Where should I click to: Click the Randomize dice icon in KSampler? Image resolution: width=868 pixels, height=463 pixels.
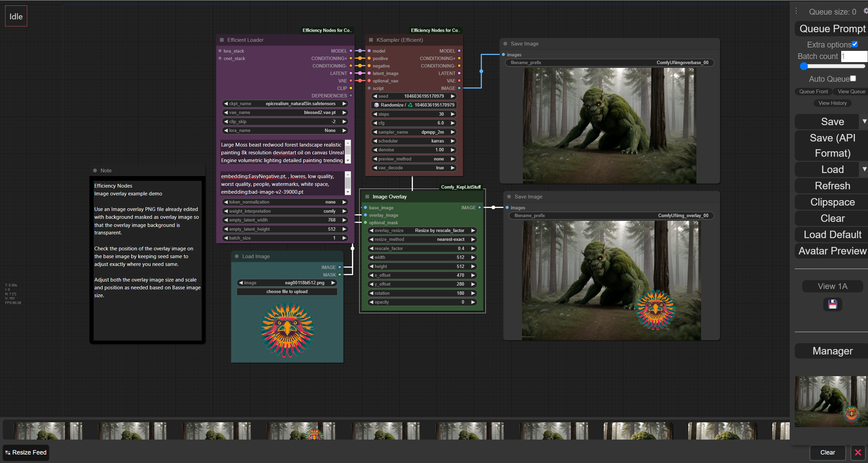click(376, 105)
